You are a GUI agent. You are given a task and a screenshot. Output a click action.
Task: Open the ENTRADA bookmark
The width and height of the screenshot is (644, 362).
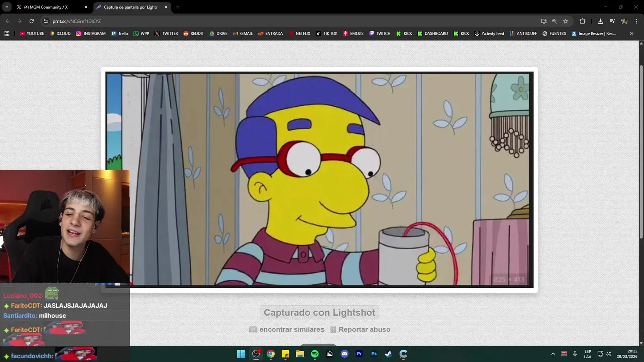pos(270,34)
